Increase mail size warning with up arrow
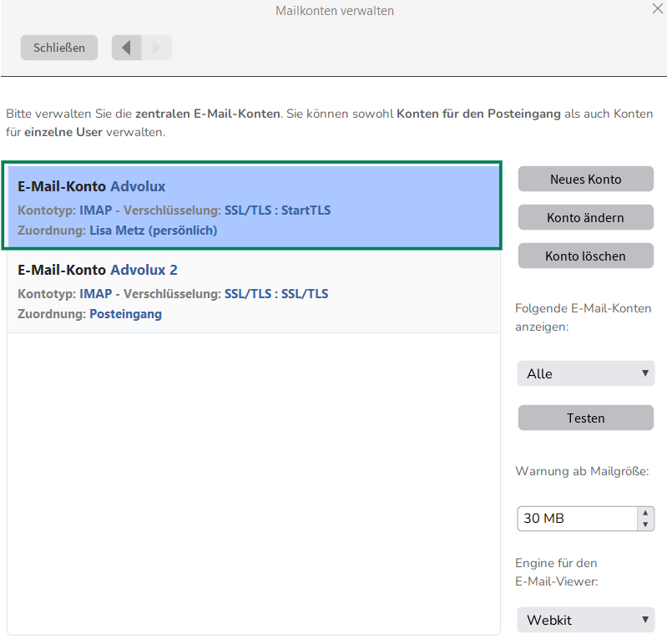Image resolution: width=667 pixels, height=644 pixels. click(x=645, y=512)
